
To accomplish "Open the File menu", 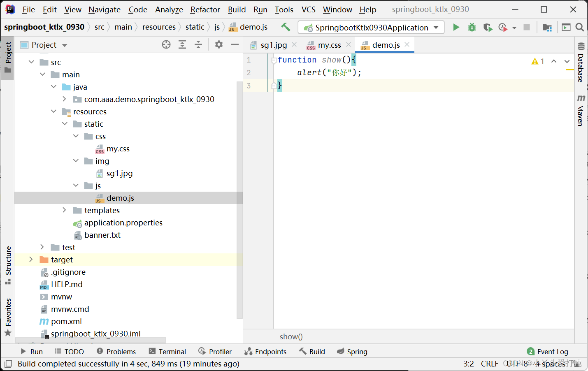I will click(x=28, y=9).
